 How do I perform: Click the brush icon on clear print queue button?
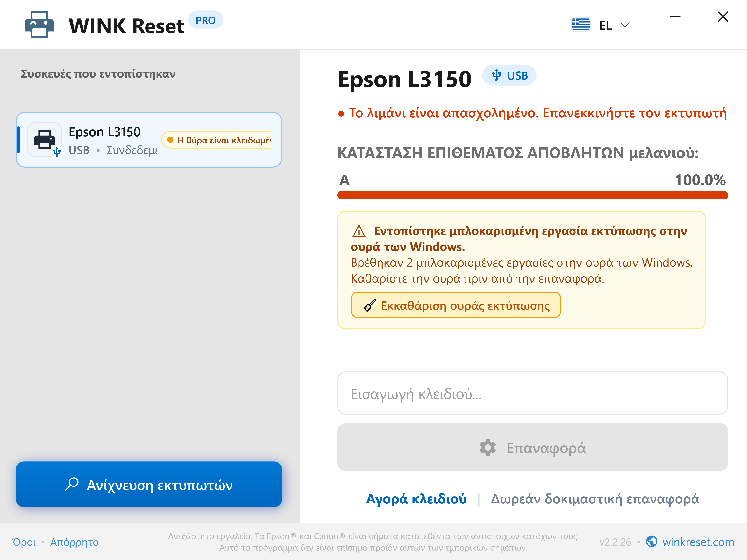(370, 305)
